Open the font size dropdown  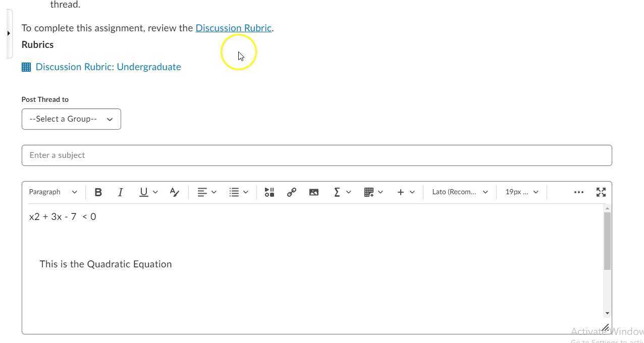521,192
